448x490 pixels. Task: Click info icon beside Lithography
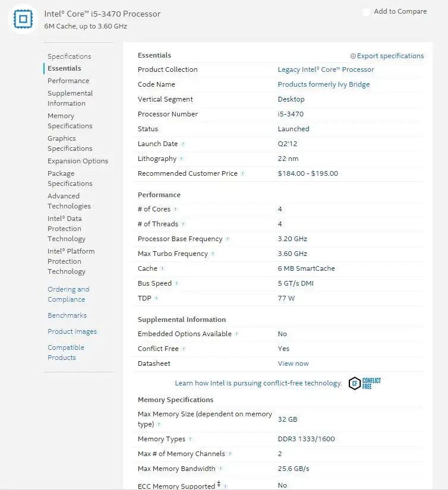point(181,159)
